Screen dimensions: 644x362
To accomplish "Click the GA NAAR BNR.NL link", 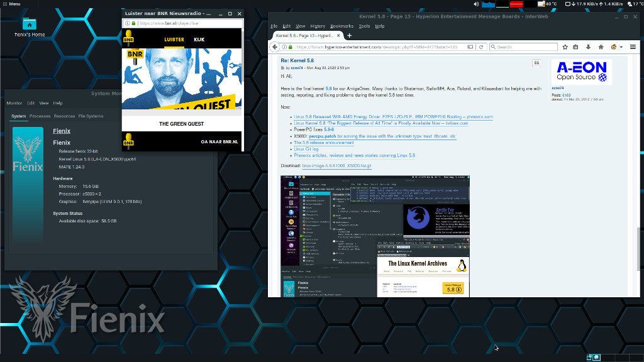I will click(x=219, y=141).
